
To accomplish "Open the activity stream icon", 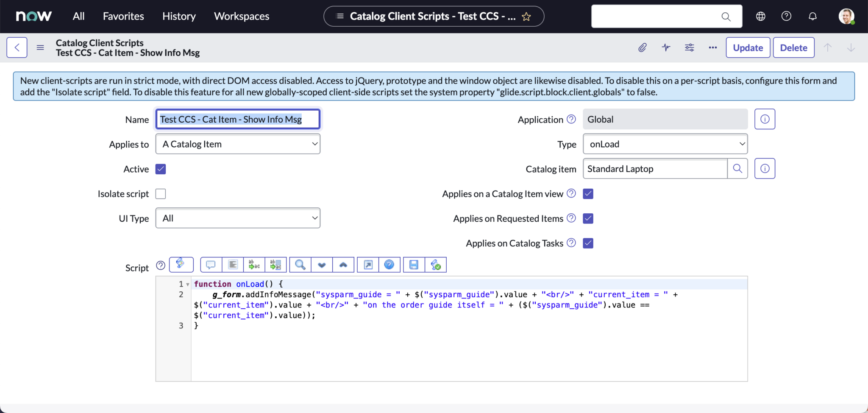I will [665, 47].
